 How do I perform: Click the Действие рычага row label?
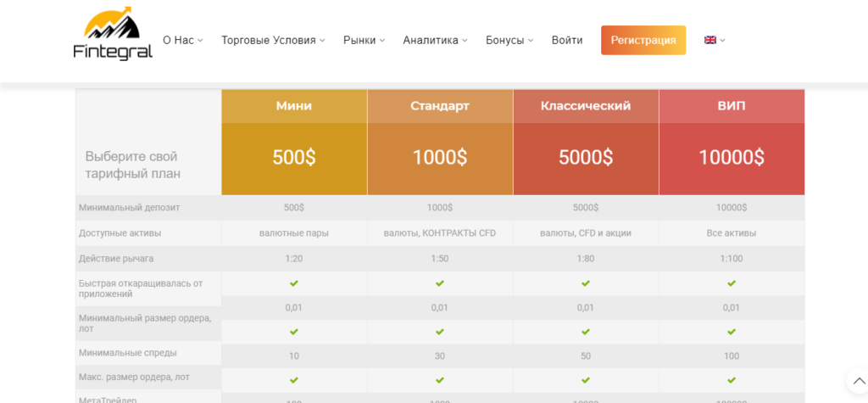click(x=116, y=258)
